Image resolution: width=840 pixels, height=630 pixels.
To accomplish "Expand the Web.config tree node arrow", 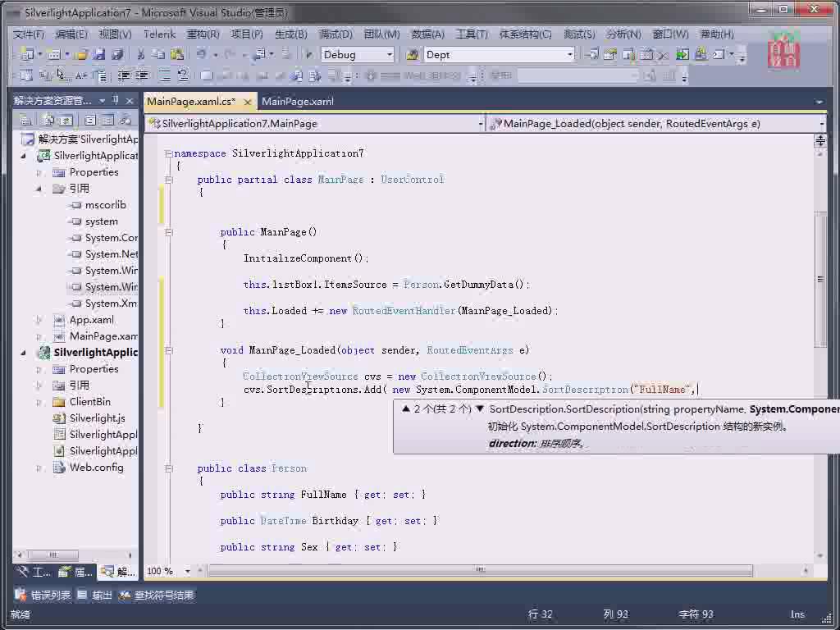I will point(39,468).
